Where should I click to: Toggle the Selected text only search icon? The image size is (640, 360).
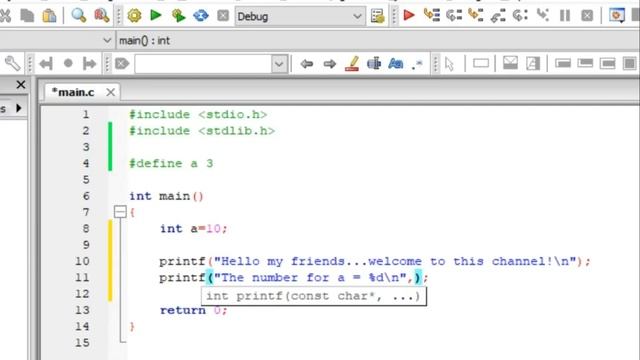click(374, 64)
